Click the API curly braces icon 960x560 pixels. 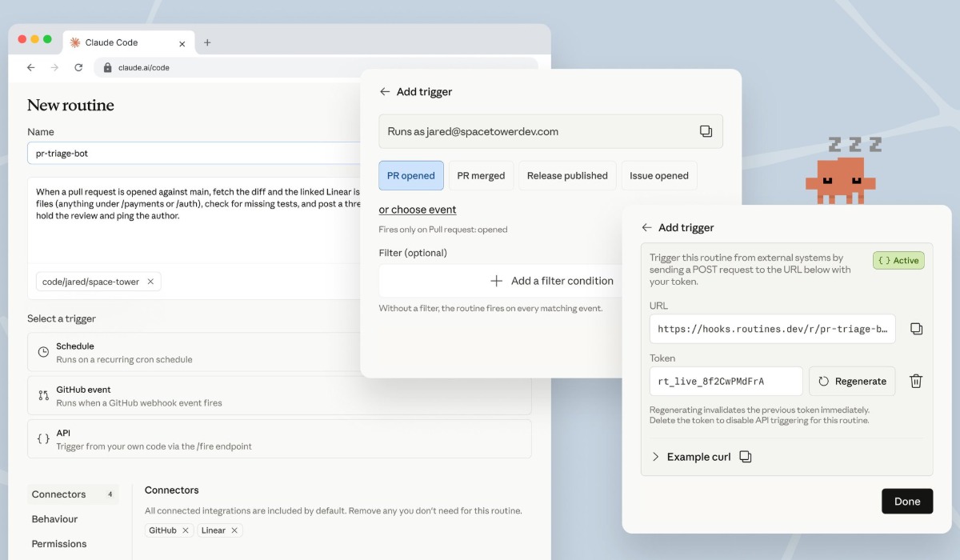tap(43, 438)
